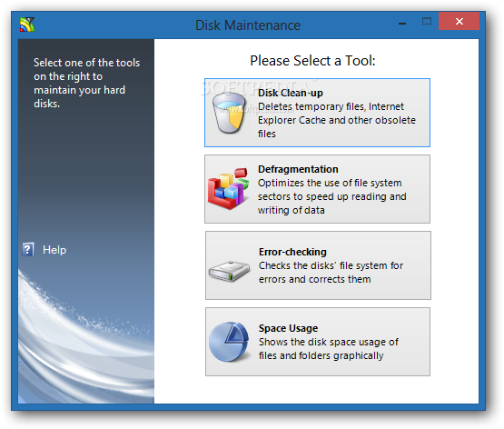
Task: Maximize the Disk Maintenance window
Action: (427, 22)
